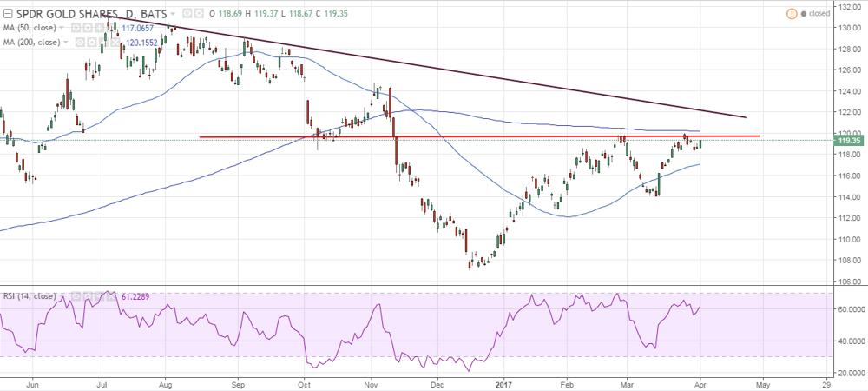Viewport: 868px width, 391px height.
Task: Click the 132.00 price axis label
Action: [849, 7]
